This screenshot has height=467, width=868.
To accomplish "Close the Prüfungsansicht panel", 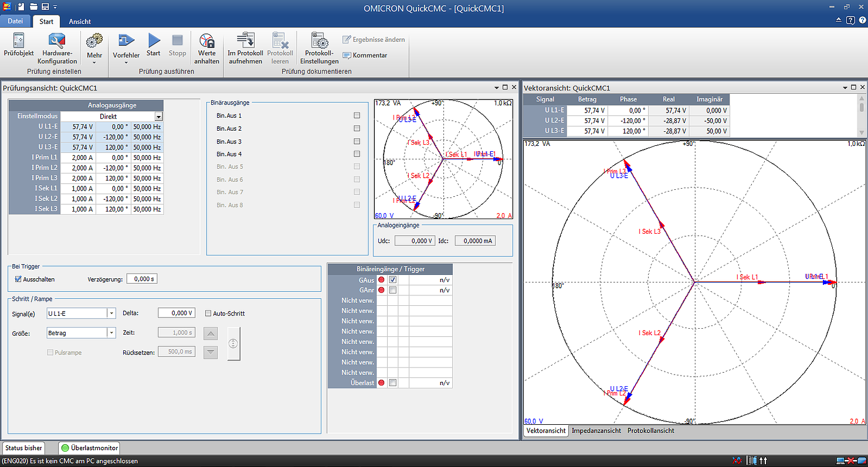I will pyautogui.click(x=514, y=87).
